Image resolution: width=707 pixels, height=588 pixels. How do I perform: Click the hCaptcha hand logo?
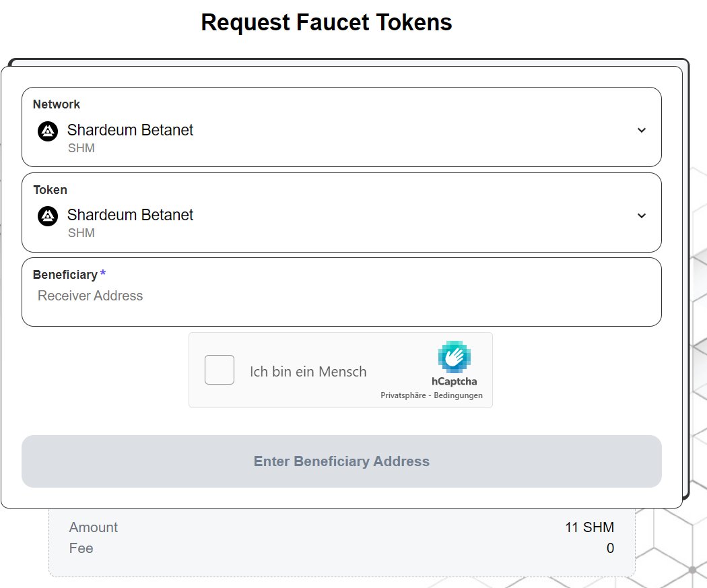coord(454,357)
